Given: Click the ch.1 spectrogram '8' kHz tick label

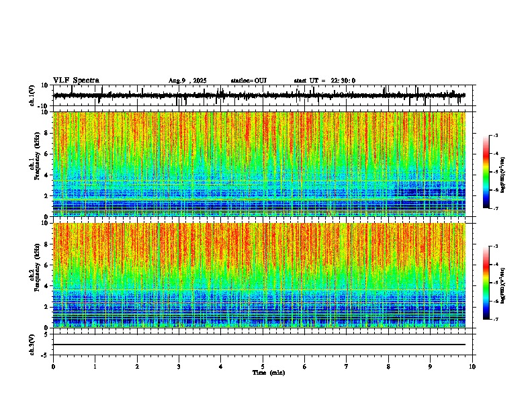Looking at the screenshot, I should [x=47, y=133].
